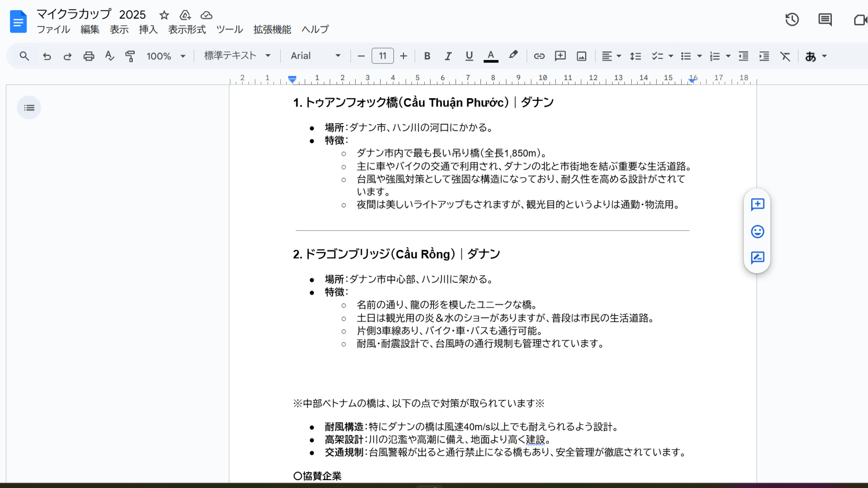The height and width of the screenshot is (488, 868).
Task: Undo the last action
Action: (47, 56)
